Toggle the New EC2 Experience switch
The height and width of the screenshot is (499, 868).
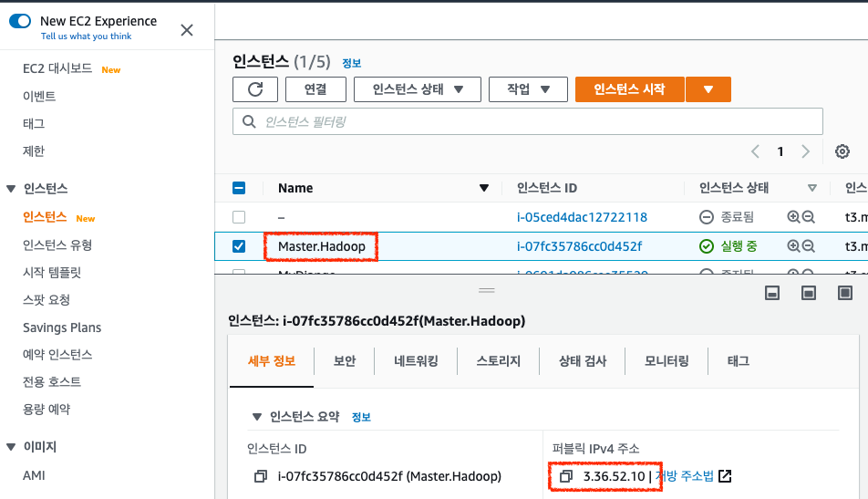(x=20, y=21)
